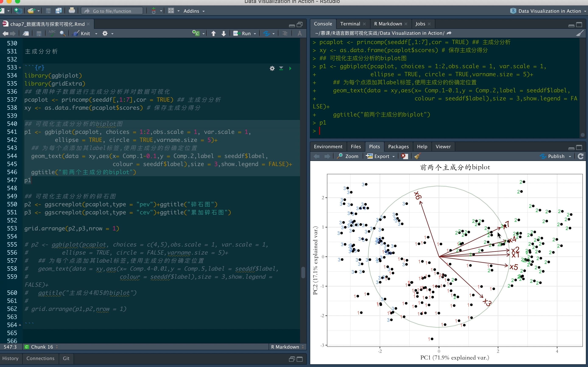Image resolution: width=588 pixels, height=367 pixels.
Task: Print the current file
Action: tap(72, 11)
